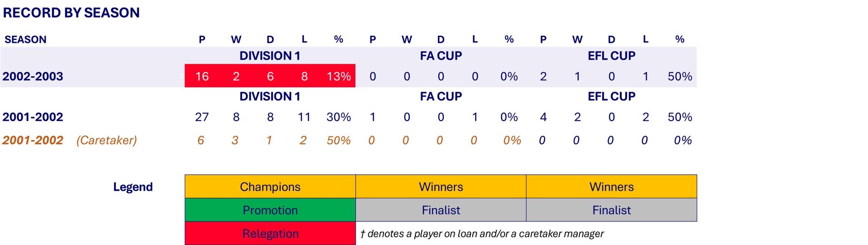Click the grey Finalist cell under FA Cup
The width and height of the screenshot is (868, 245).
point(441,210)
